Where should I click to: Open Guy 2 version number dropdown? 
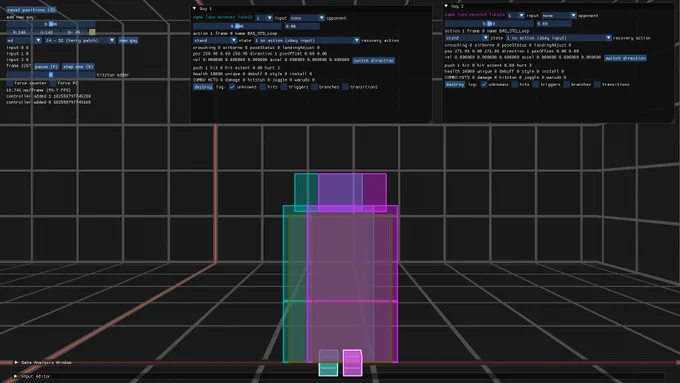(x=516, y=15)
